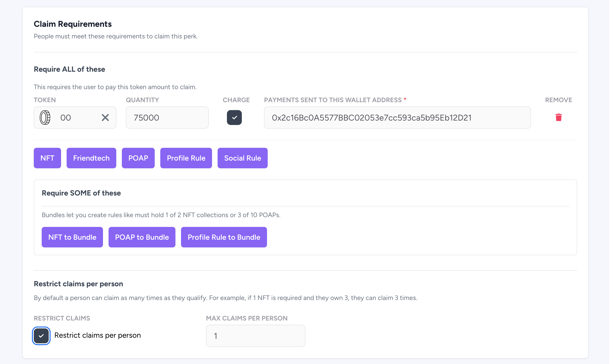Toggle the Charge checkbox
Viewport: 609px width, 364px height.
[234, 118]
